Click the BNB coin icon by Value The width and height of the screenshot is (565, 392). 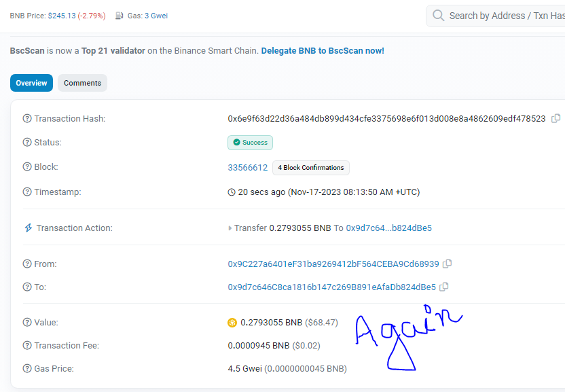tap(232, 323)
